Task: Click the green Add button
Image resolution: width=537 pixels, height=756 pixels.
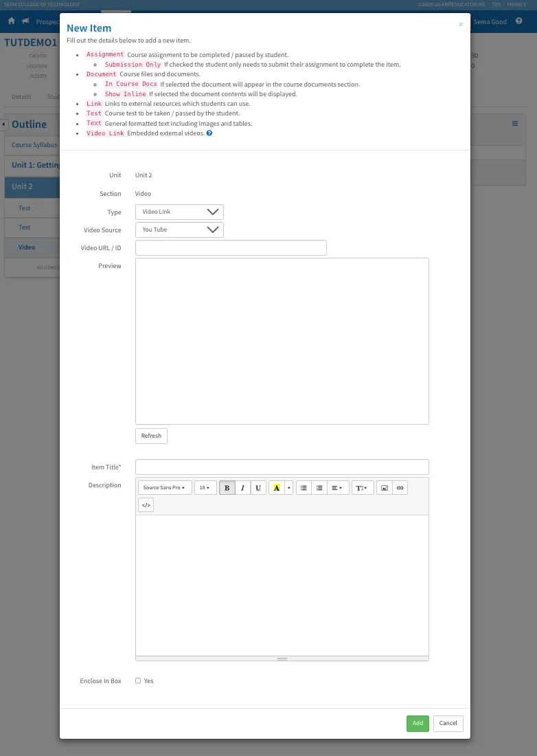Action: (418, 723)
